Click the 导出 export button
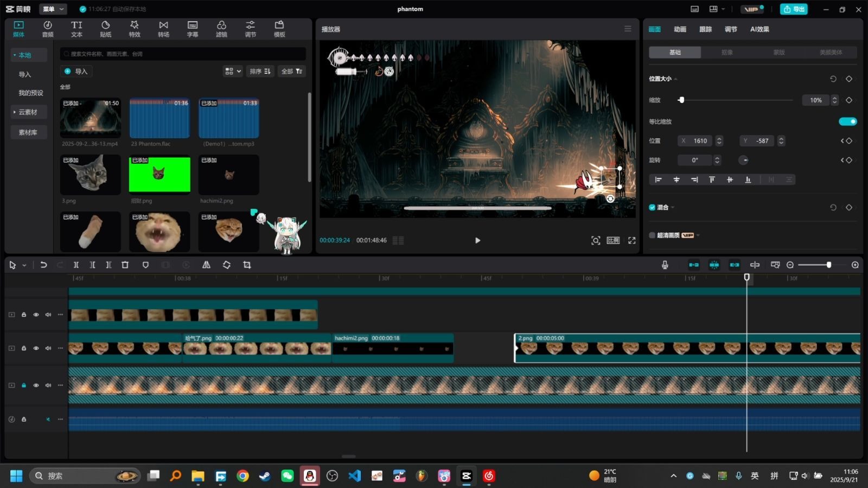Image resolution: width=868 pixels, height=488 pixels. click(794, 9)
